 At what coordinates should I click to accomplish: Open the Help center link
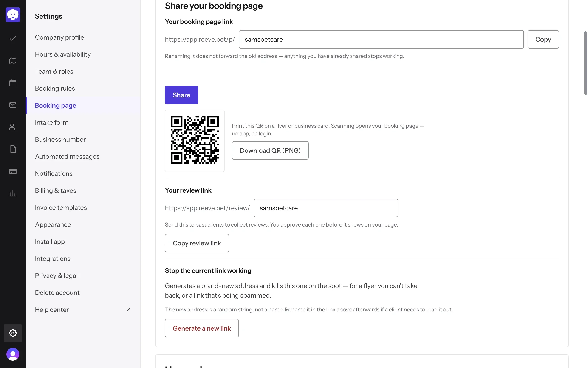[x=83, y=310]
